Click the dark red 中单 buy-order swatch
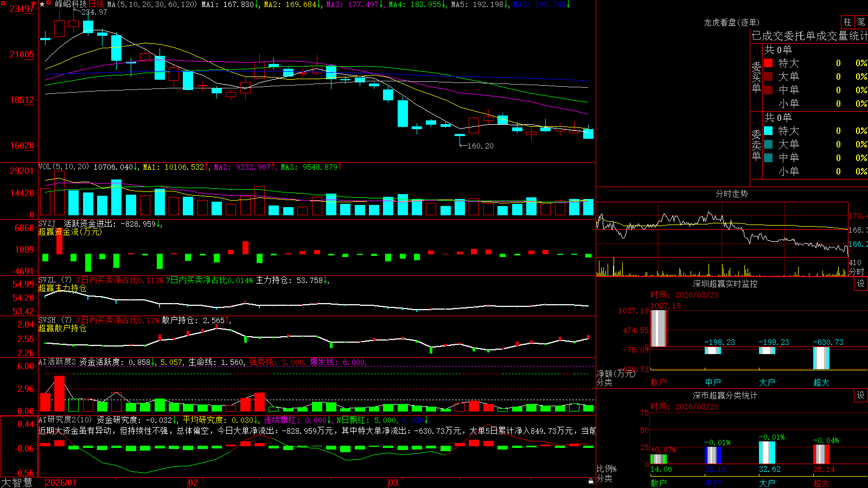 point(768,90)
